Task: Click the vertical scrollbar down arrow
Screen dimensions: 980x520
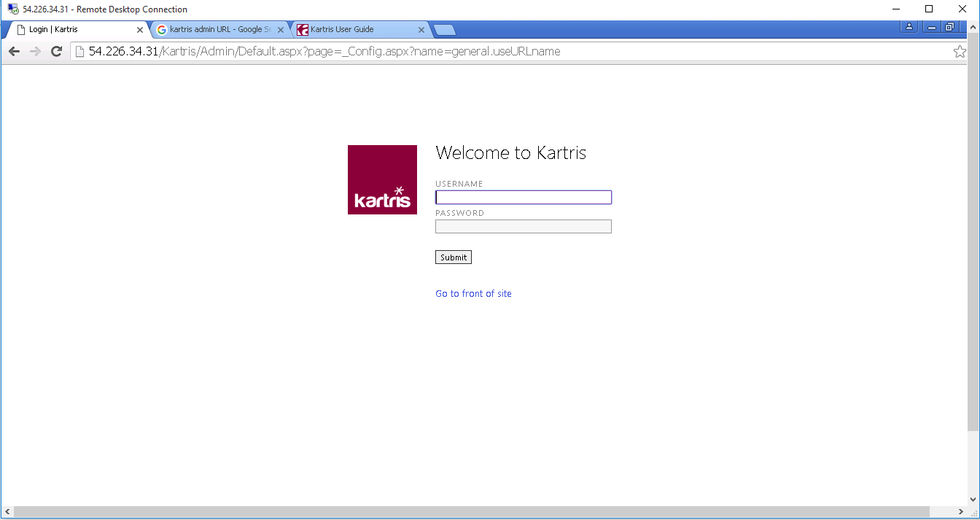Action: (974, 500)
